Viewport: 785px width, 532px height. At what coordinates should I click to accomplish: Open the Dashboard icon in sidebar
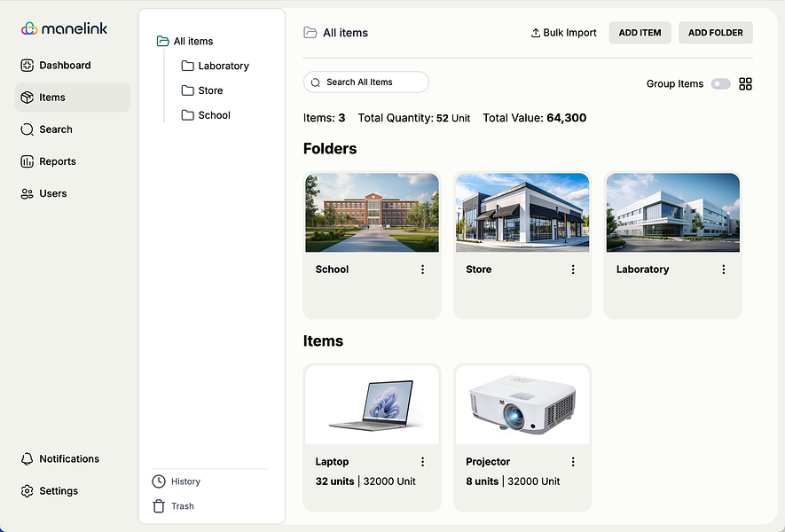coord(27,66)
